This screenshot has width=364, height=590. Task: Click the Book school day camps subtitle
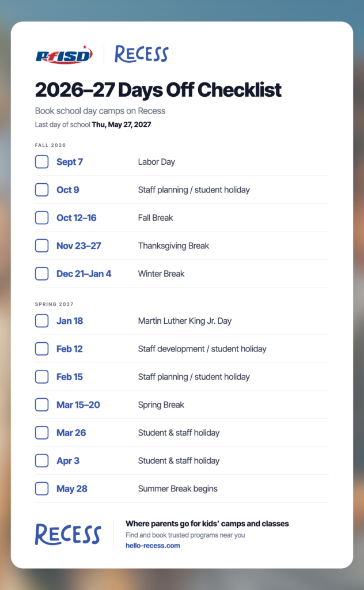pyautogui.click(x=100, y=111)
